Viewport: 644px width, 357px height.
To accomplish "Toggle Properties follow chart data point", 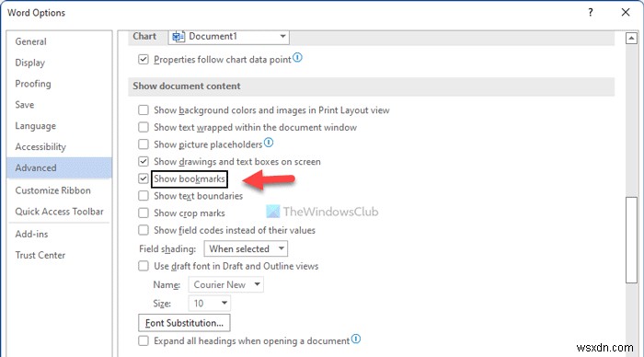I will (144, 60).
